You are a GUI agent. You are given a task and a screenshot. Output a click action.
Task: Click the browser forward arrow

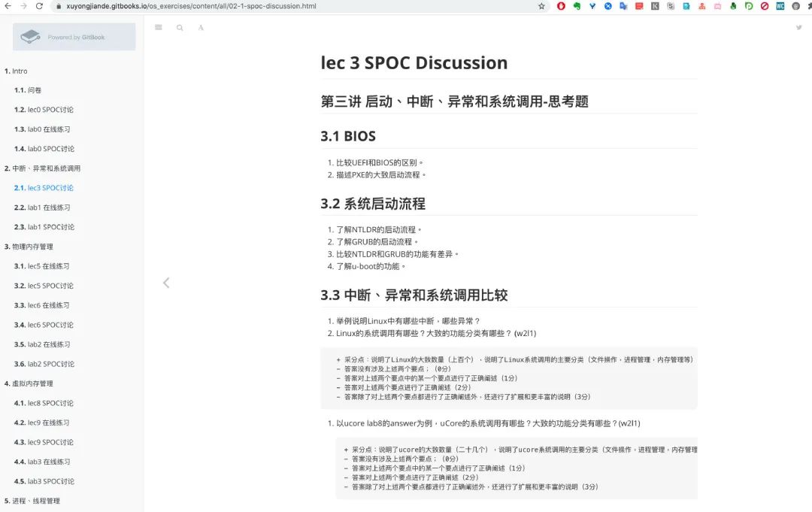pyautogui.click(x=23, y=6)
